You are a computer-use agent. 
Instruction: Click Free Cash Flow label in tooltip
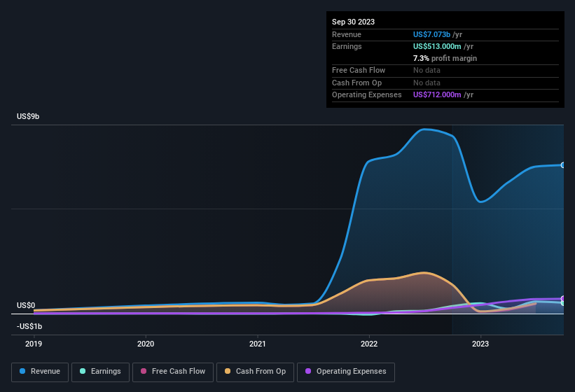coord(359,70)
